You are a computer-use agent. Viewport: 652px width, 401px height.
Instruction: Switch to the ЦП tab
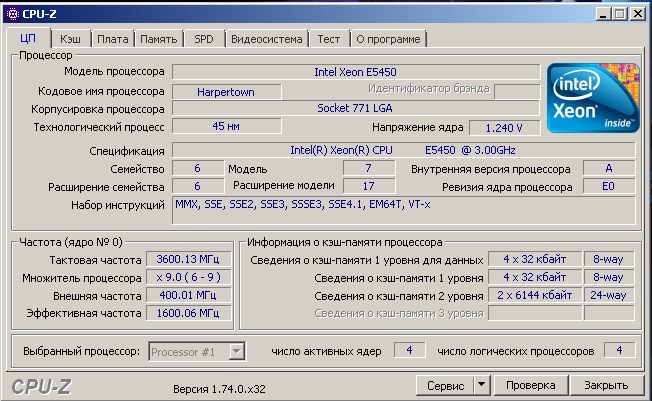pos(28,38)
